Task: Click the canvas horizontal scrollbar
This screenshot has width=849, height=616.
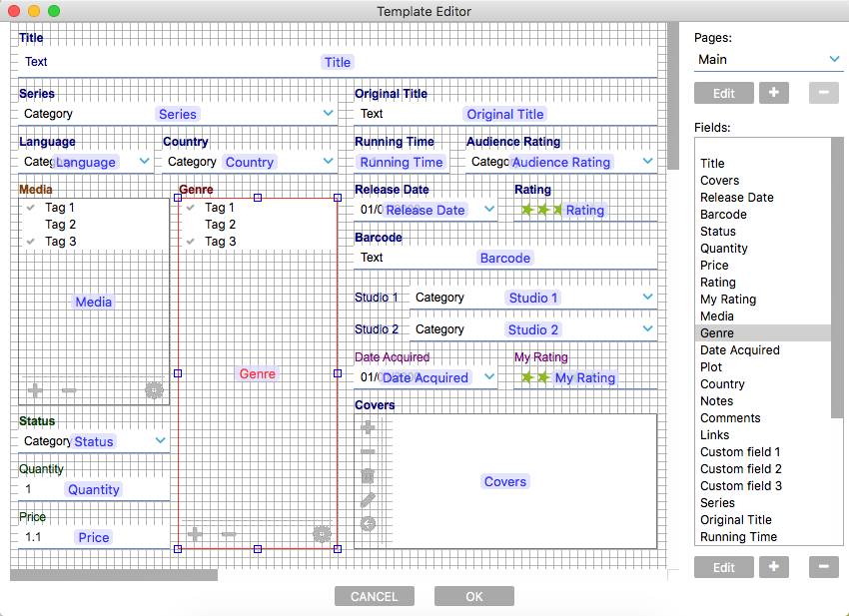Action: [114, 575]
